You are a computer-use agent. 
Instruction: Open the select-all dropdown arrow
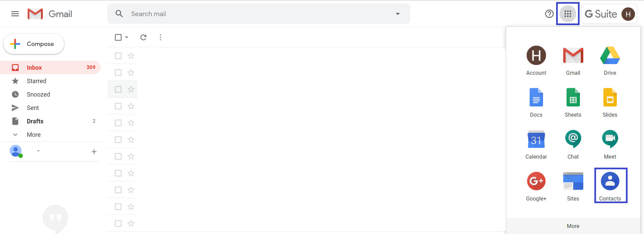[x=127, y=37]
